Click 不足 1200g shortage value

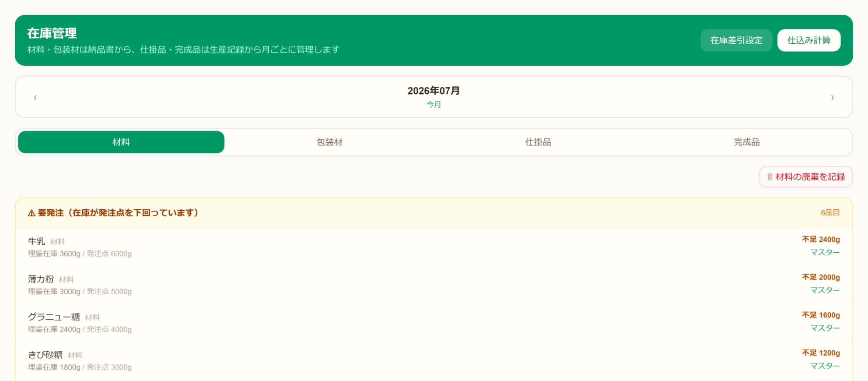tap(821, 353)
